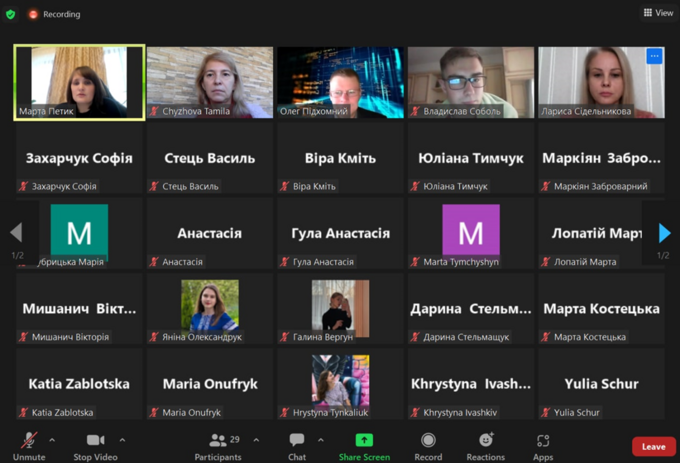Open the Participants panel
Viewport: 680px width, 463px height.
(x=218, y=447)
